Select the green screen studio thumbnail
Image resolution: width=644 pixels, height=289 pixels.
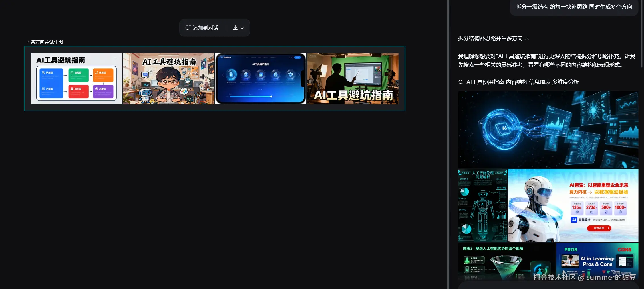353,79
